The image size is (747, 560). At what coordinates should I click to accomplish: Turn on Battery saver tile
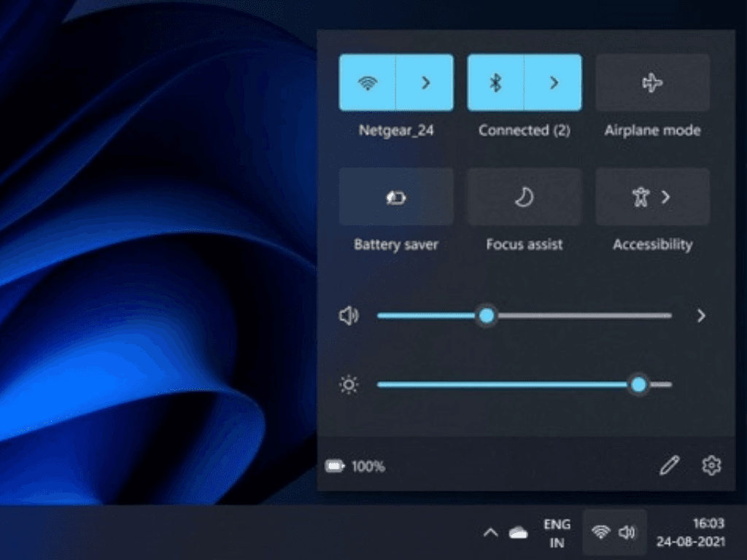(x=396, y=197)
